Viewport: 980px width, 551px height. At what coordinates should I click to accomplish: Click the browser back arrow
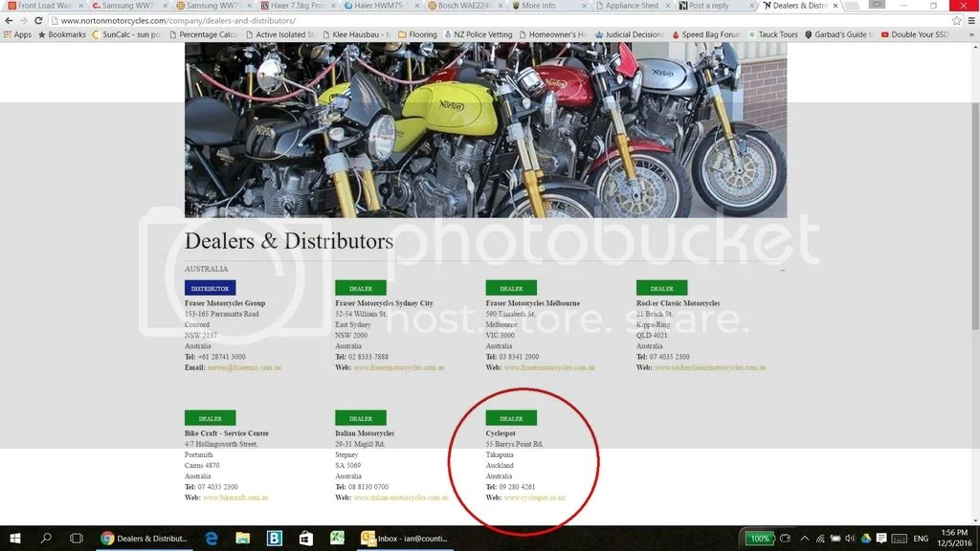10,20
